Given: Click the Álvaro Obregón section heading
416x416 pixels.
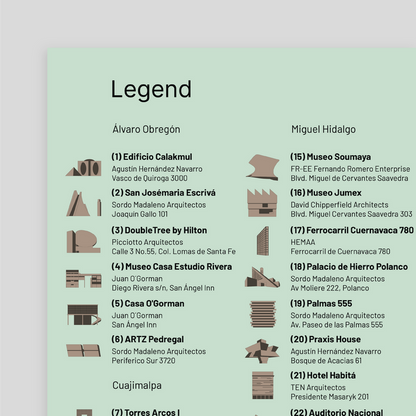Looking at the screenshot, I should pyautogui.click(x=146, y=129).
